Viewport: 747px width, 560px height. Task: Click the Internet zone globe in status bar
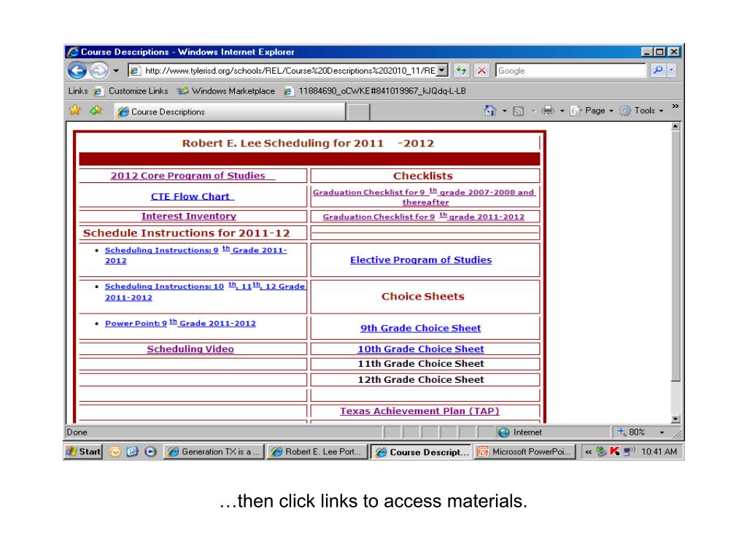point(503,432)
